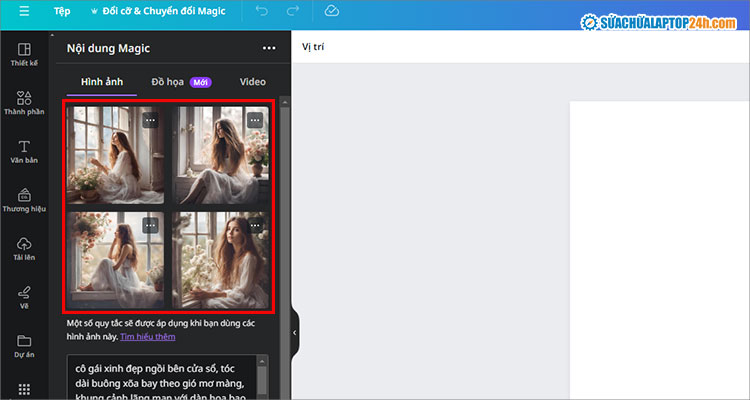Viewport: 750px width, 400px height.
Task: Open Nội dung Magic panel options
Action: pos(269,48)
